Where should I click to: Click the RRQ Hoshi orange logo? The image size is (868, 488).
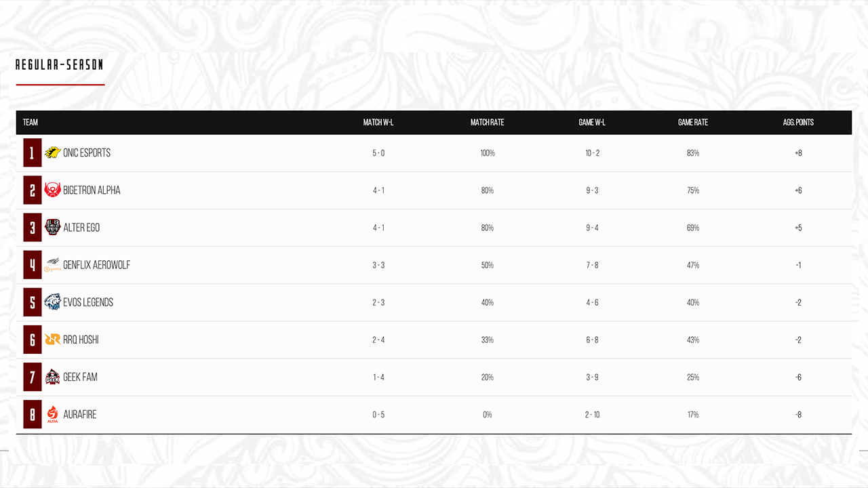click(x=53, y=340)
